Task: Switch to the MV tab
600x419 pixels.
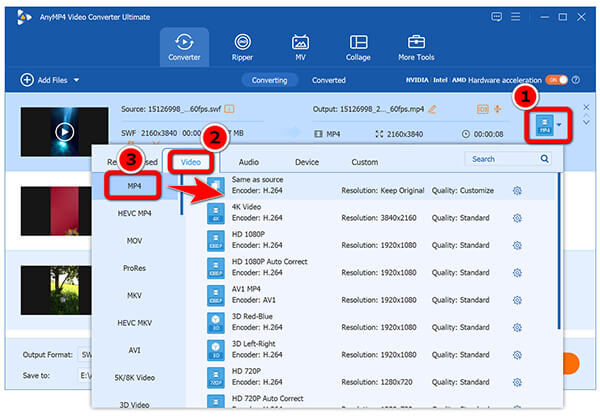Action: tap(300, 47)
